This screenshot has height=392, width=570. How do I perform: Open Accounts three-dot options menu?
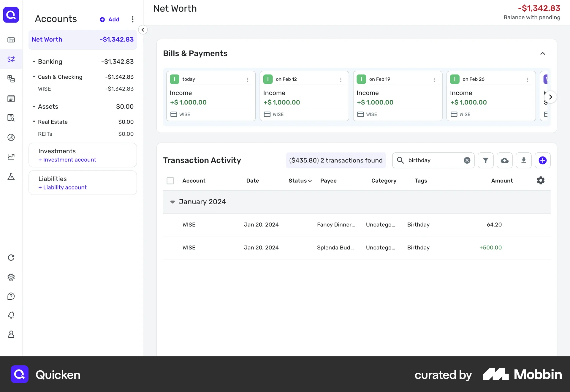(132, 19)
